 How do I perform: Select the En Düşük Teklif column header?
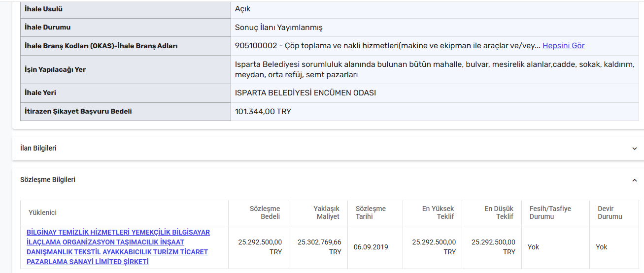[499, 212]
